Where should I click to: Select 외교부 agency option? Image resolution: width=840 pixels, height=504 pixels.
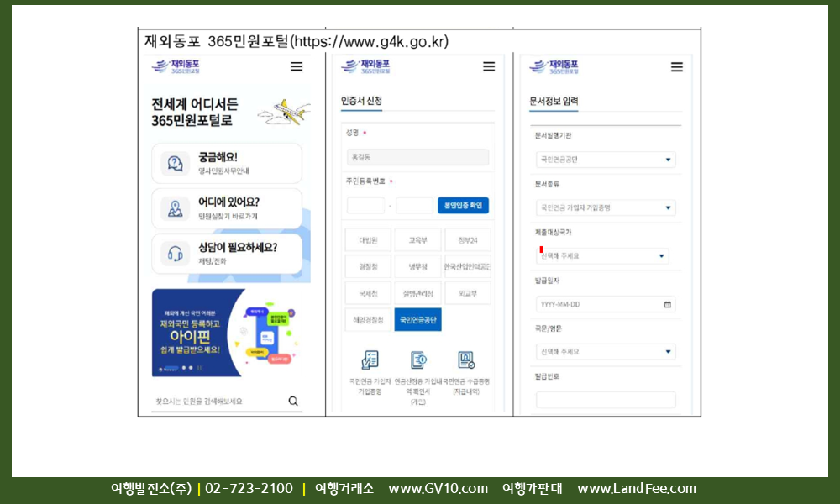tap(467, 293)
